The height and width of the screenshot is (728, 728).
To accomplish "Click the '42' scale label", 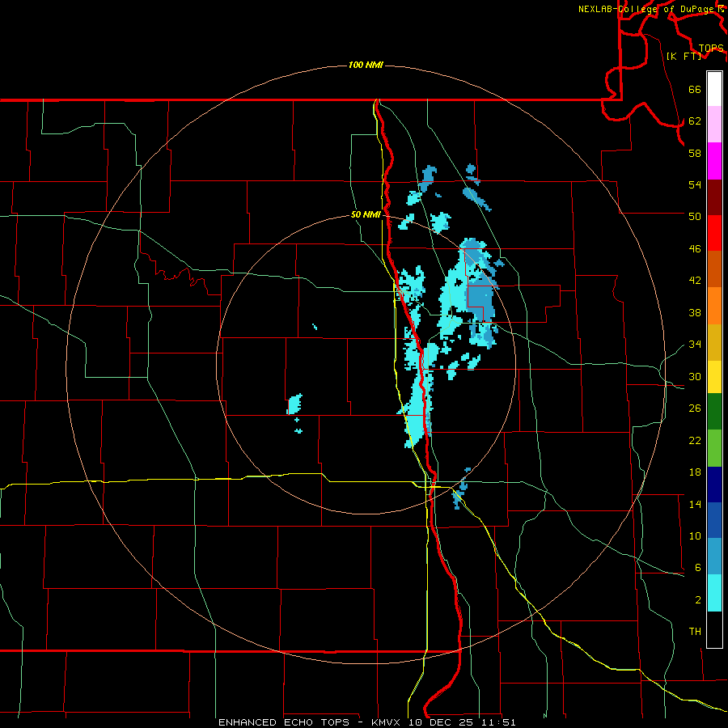I will coord(695,281).
